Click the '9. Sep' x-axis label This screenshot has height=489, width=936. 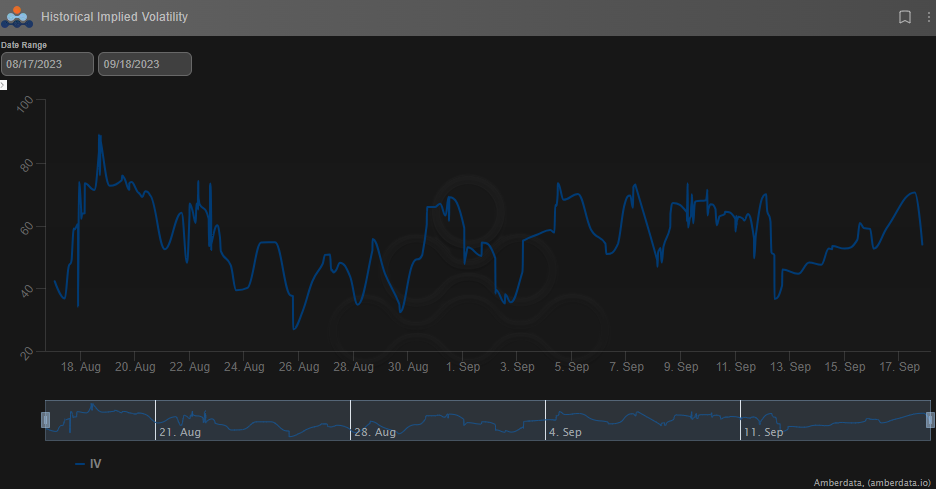point(681,367)
